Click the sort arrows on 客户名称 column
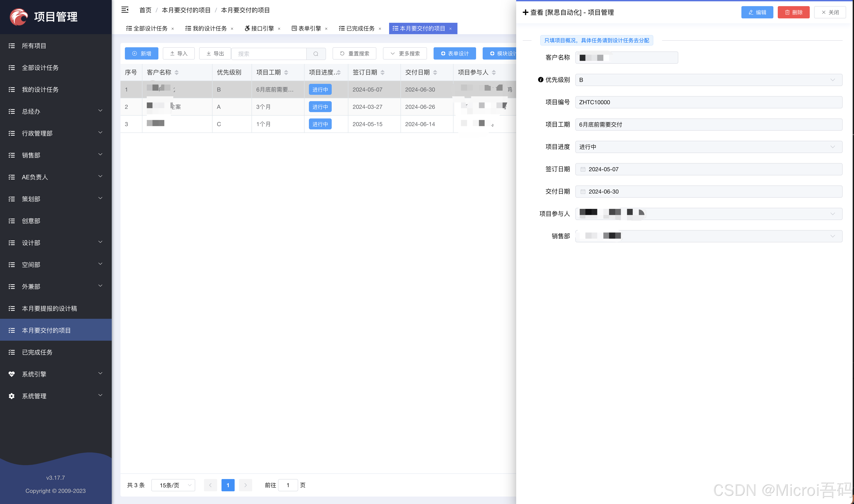Viewport: 854px width, 504px height. point(176,72)
